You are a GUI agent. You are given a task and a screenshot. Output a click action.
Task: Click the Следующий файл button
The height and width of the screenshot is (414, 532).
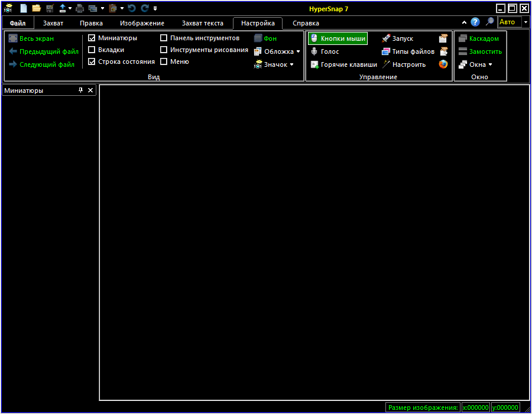pos(41,64)
